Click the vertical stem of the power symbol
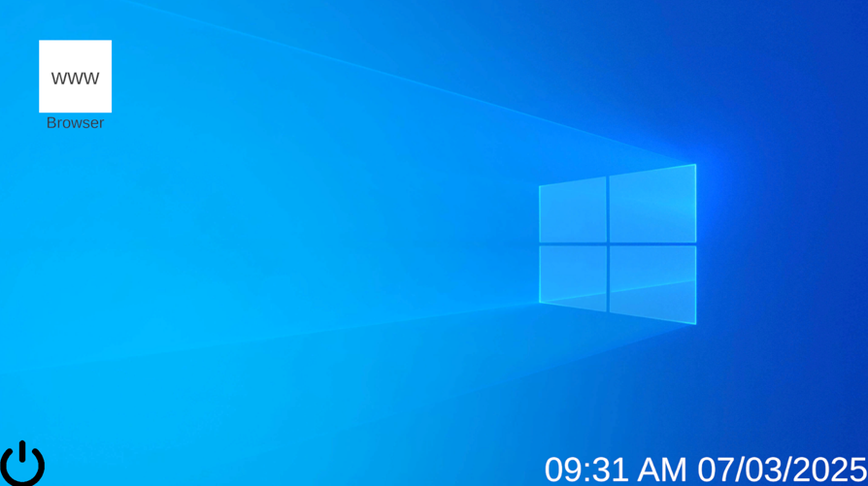The width and height of the screenshot is (868, 486). (x=21, y=452)
